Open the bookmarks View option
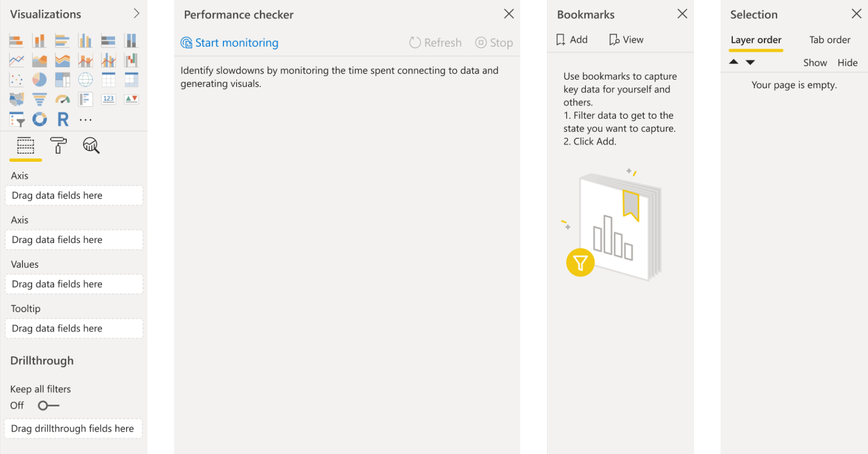 pos(626,40)
